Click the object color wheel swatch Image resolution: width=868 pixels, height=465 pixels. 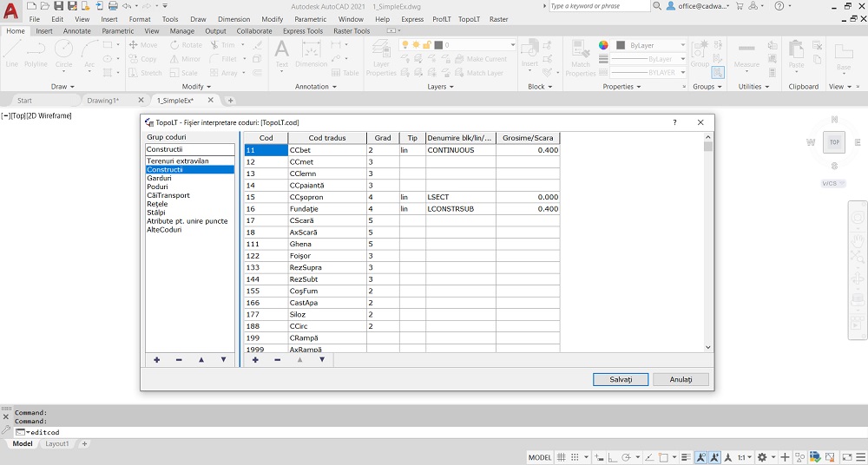pos(603,45)
